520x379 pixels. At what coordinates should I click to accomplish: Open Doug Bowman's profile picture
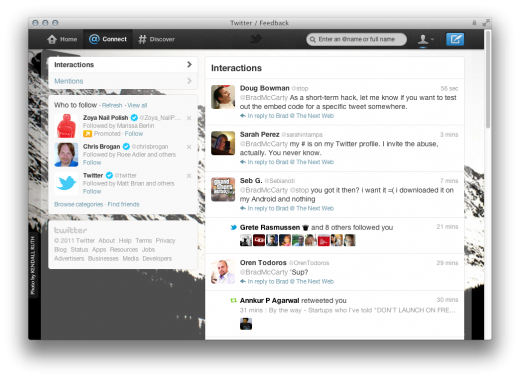[x=223, y=97]
